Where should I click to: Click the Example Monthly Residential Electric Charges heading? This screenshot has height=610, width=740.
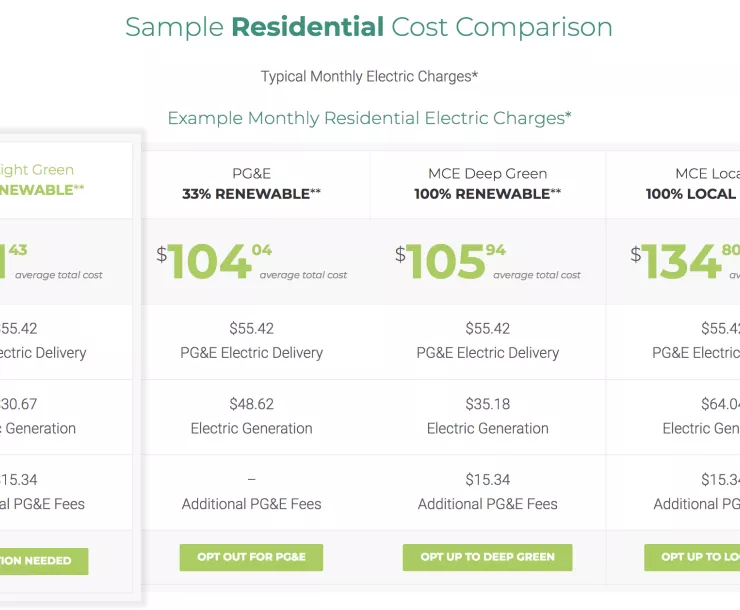[369, 118]
